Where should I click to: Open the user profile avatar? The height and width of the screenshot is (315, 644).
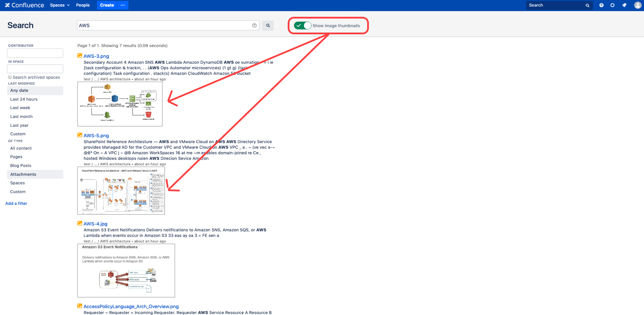pyautogui.click(x=638, y=5)
